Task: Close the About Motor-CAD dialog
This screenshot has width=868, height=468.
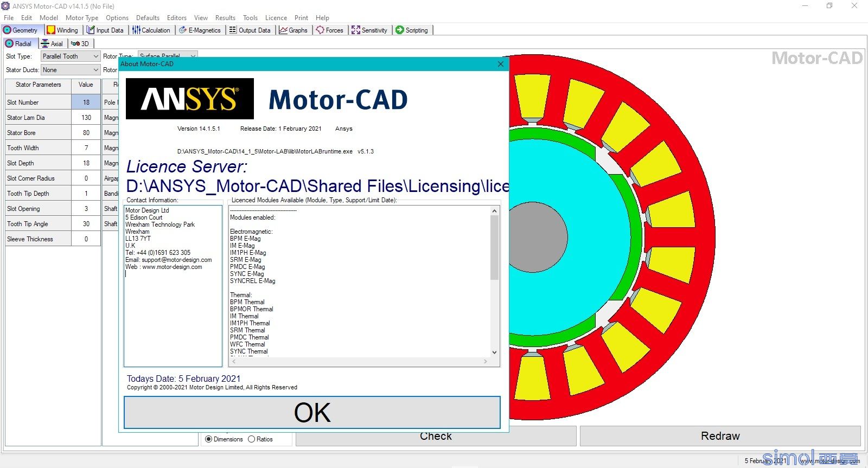Action: 501,64
